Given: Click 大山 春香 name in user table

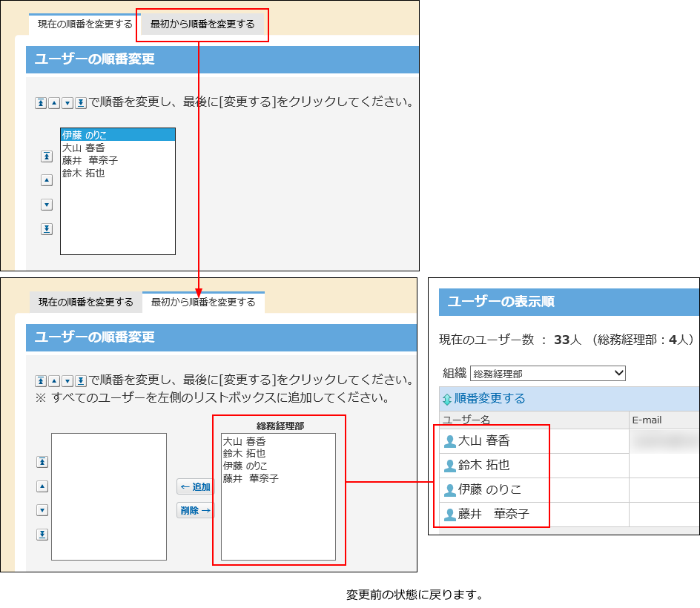Looking at the screenshot, I should [x=484, y=441].
